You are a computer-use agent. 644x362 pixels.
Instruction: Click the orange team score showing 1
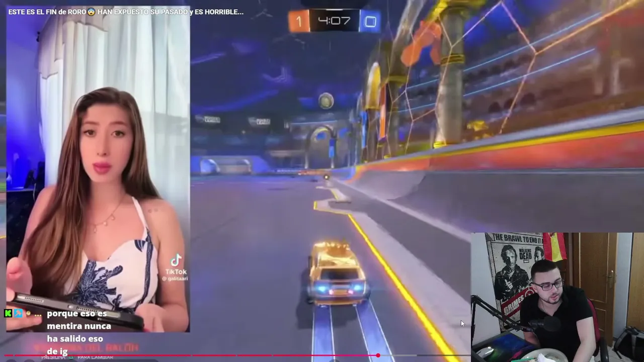coord(299,22)
